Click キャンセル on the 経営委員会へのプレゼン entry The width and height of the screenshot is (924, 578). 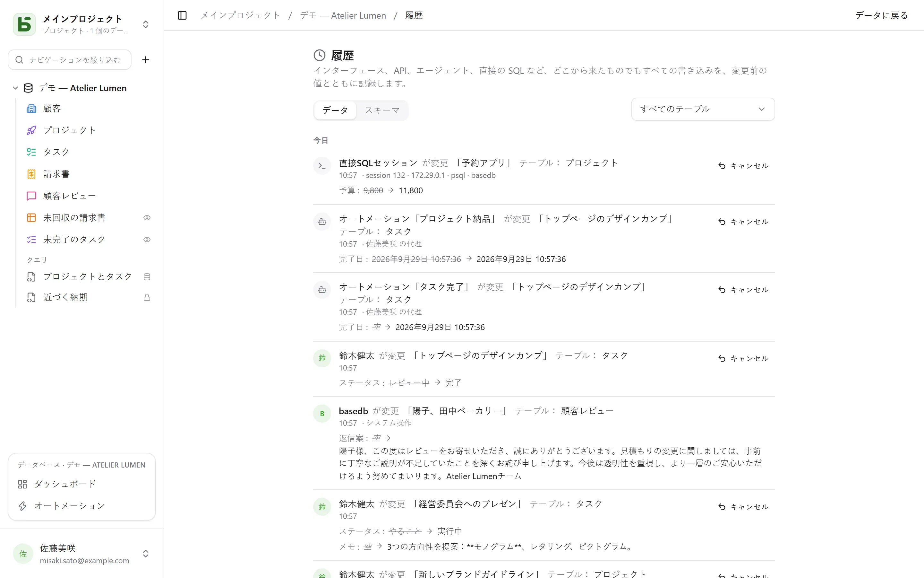pyautogui.click(x=743, y=506)
